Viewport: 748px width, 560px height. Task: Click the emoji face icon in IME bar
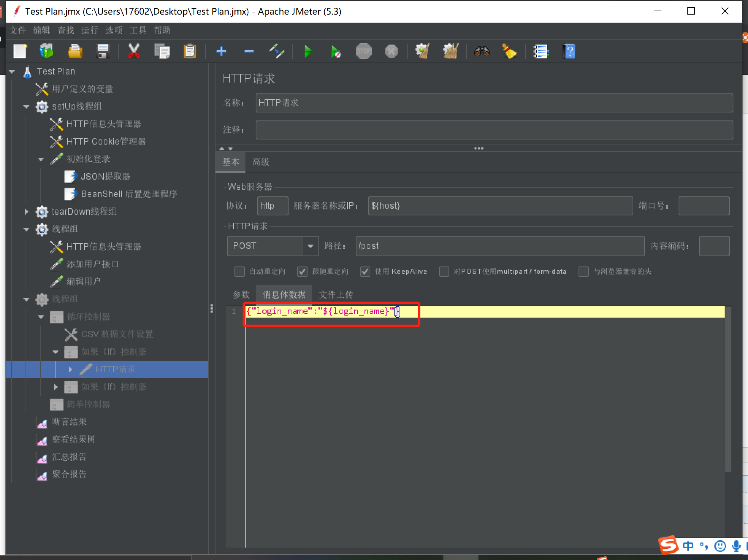720,546
